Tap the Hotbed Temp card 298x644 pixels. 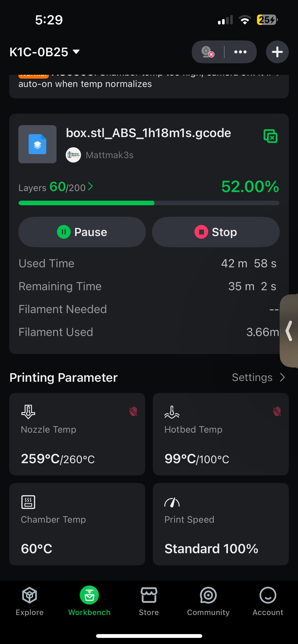[x=221, y=434]
